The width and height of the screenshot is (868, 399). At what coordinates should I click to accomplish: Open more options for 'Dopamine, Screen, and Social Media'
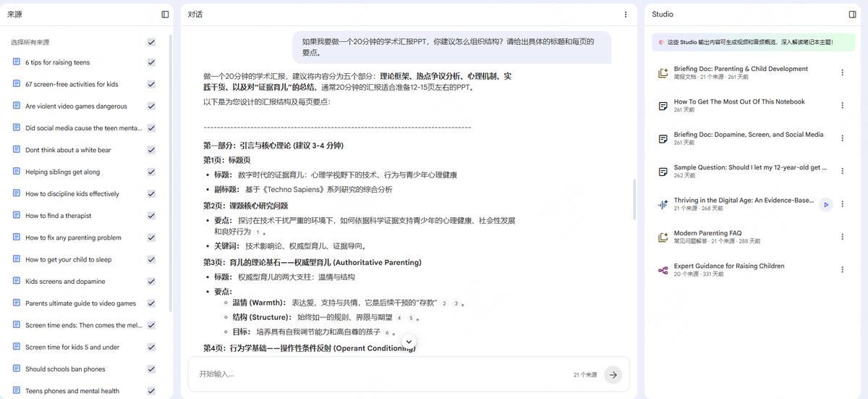pos(842,138)
